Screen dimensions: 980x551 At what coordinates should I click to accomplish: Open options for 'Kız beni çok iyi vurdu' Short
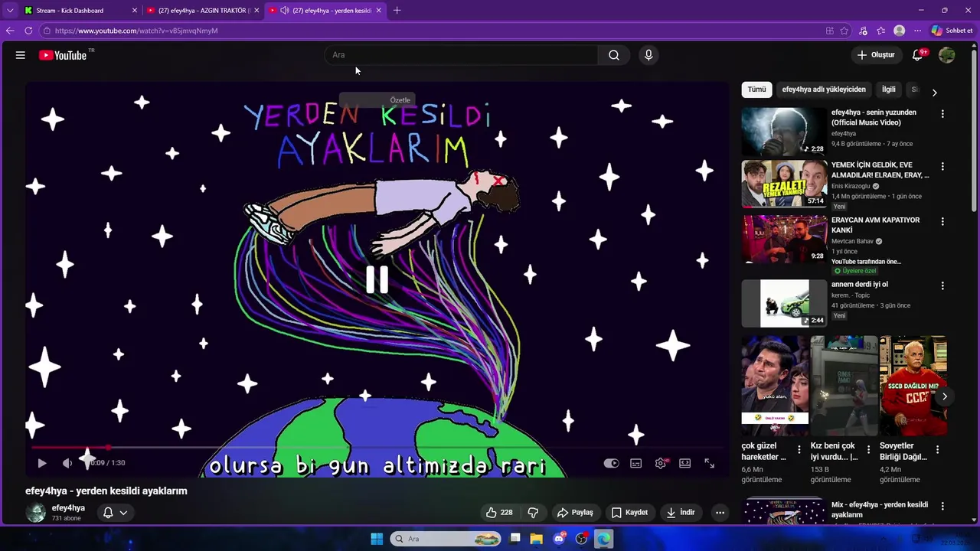point(868,450)
